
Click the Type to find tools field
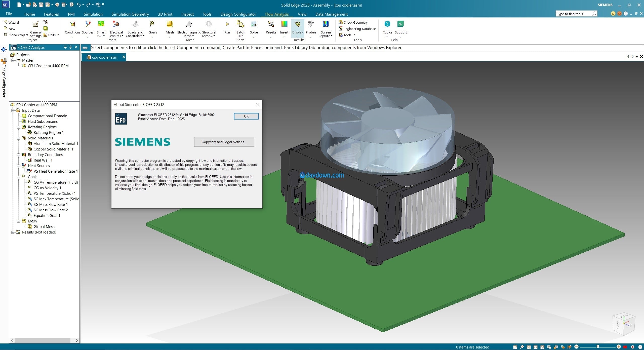(x=574, y=14)
